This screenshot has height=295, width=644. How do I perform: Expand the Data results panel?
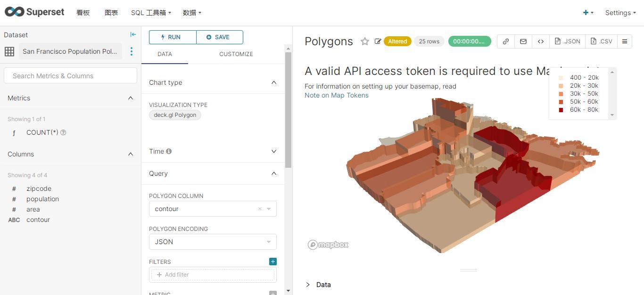[x=308, y=285]
